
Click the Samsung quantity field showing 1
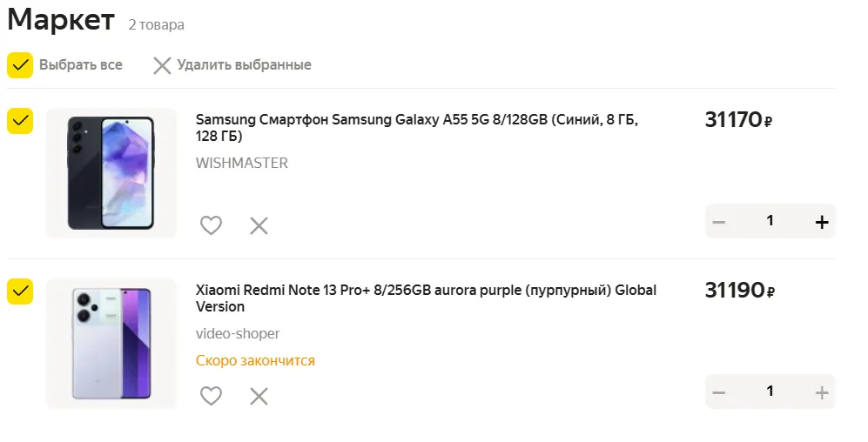[770, 221]
